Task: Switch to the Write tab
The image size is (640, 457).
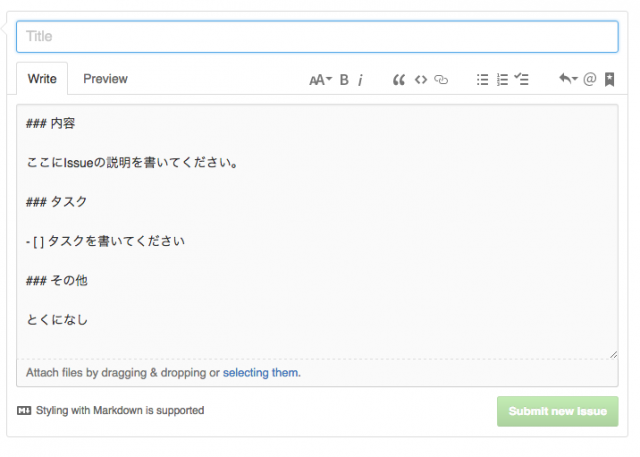Action: pyautogui.click(x=42, y=79)
